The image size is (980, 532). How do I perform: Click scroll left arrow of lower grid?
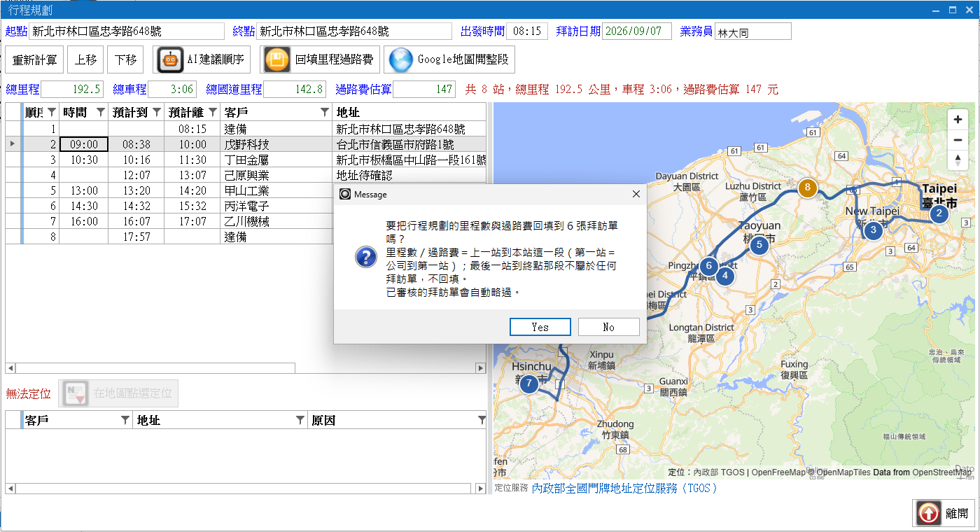click(10, 488)
